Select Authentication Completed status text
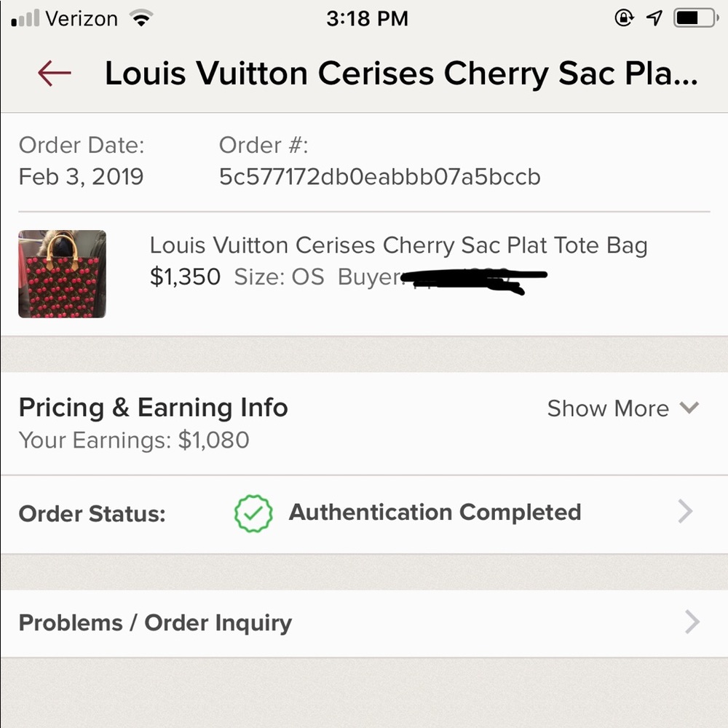The image size is (728, 728). [435, 513]
